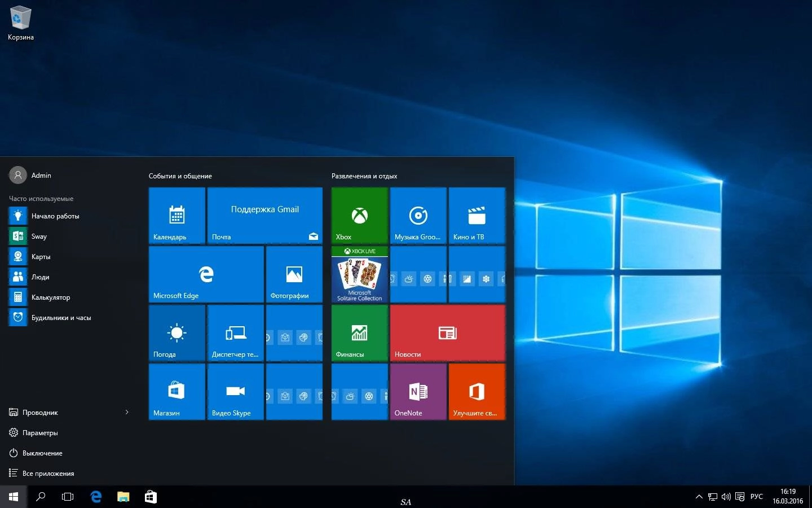Open the Магазин store tile

pyautogui.click(x=177, y=392)
